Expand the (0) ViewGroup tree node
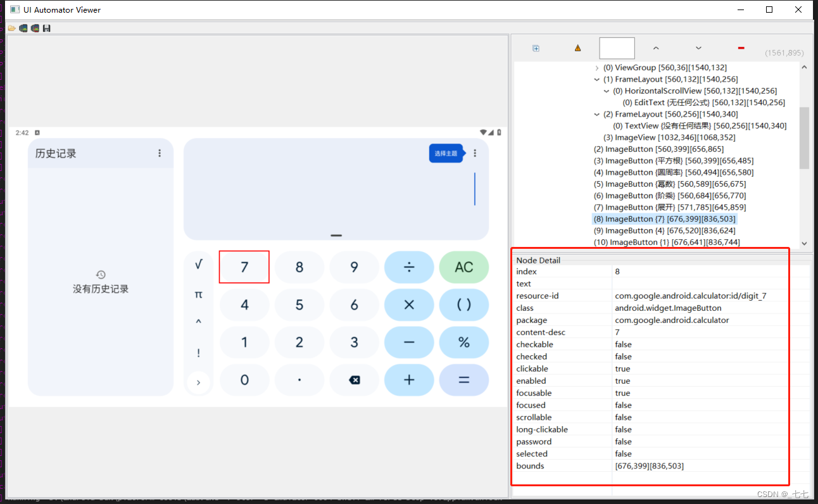This screenshot has width=818, height=504. click(597, 68)
